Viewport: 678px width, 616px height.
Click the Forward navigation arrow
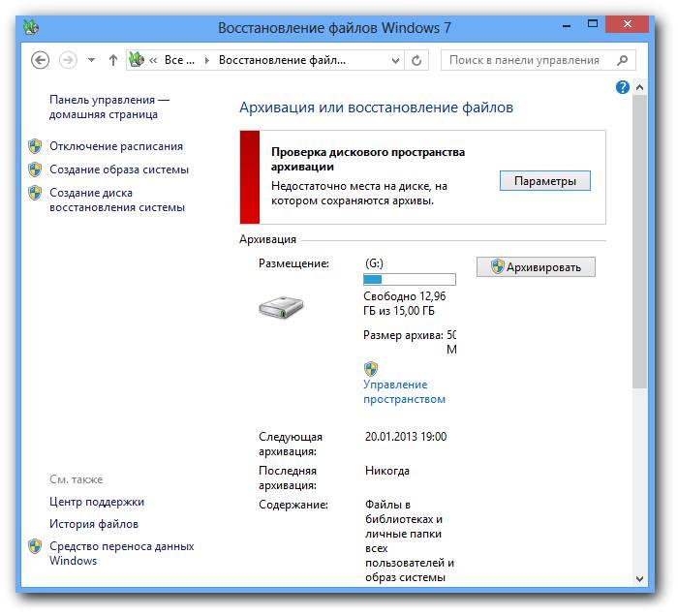tap(68, 60)
